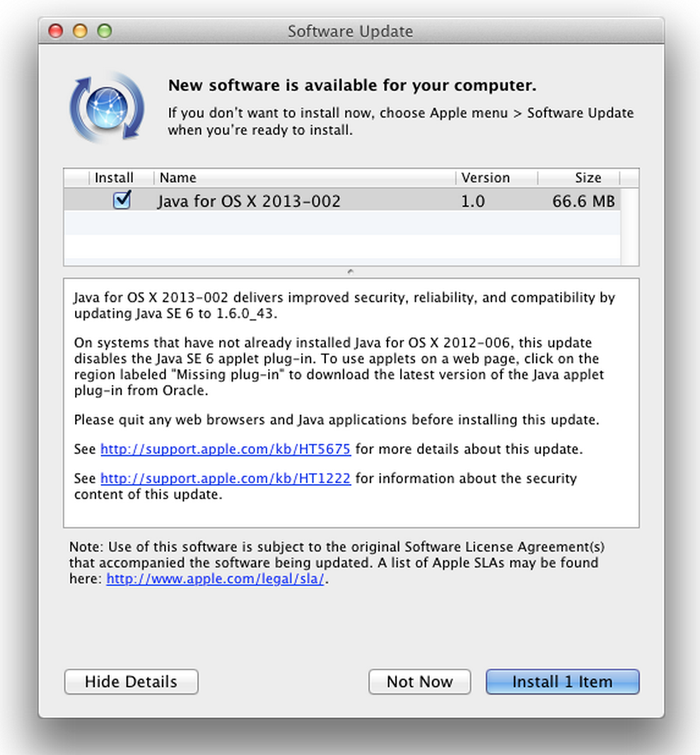Screen dimensions: 700x755
Task: Click the split divider handle below the update list
Action: pyautogui.click(x=351, y=271)
